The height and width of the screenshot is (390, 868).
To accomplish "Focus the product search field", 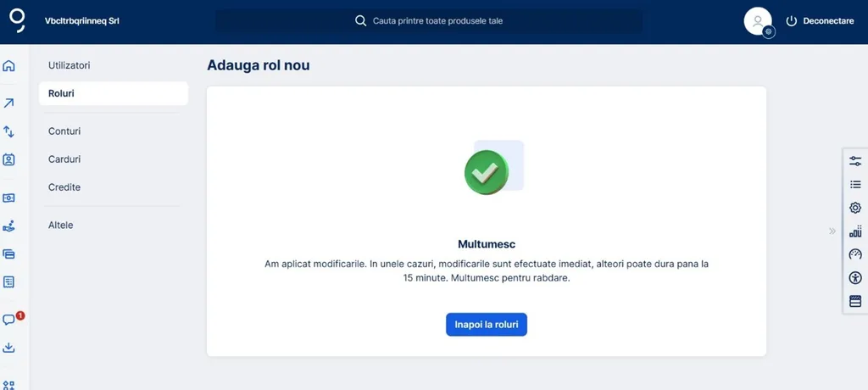I will (441, 20).
